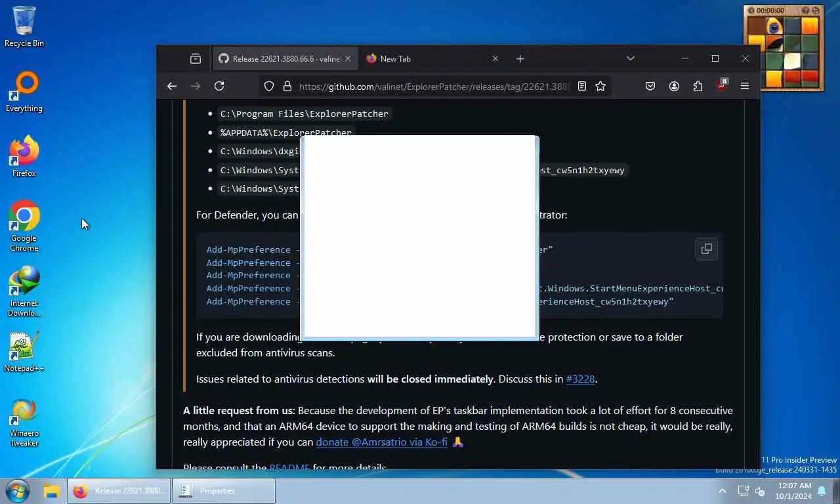Open the Firefox account icon
840x504 pixels.
(x=674, y=86)
